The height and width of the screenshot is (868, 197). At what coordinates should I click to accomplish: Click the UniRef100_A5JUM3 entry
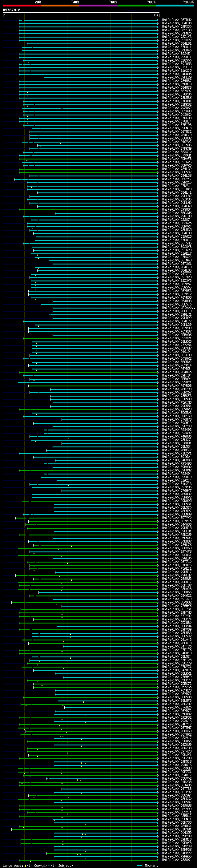pyautogui.click(x=177, y=301)
